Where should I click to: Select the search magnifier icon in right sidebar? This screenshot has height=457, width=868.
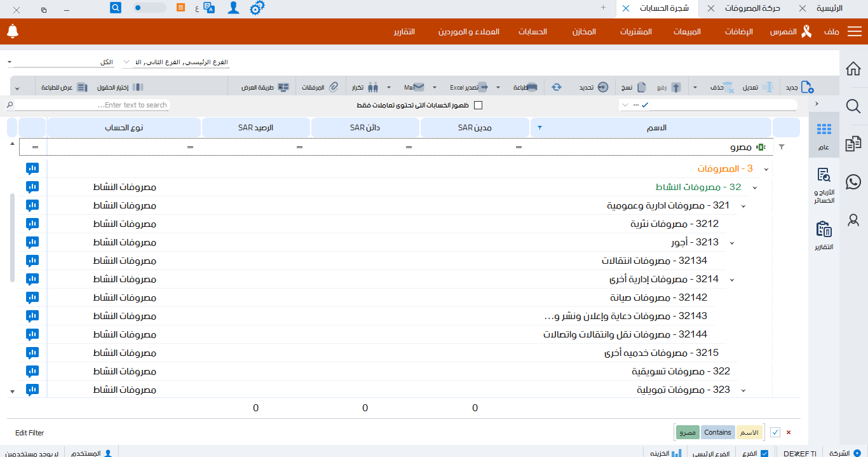pos(853,107)
